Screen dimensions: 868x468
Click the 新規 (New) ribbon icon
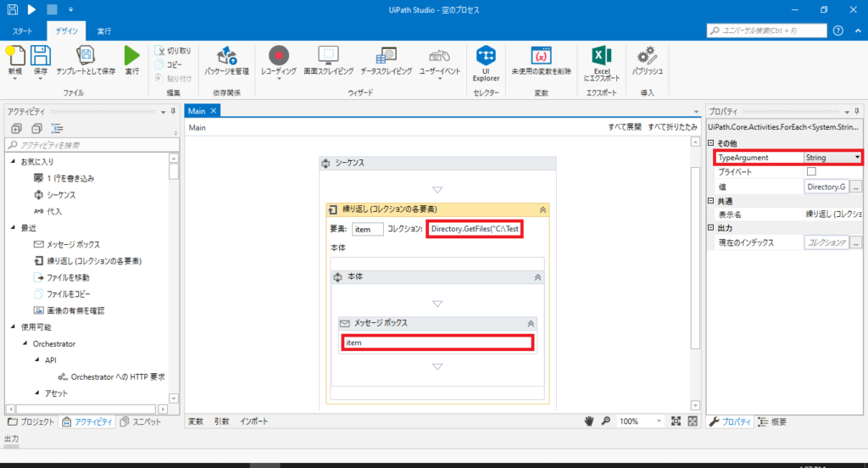click(15, 57)
